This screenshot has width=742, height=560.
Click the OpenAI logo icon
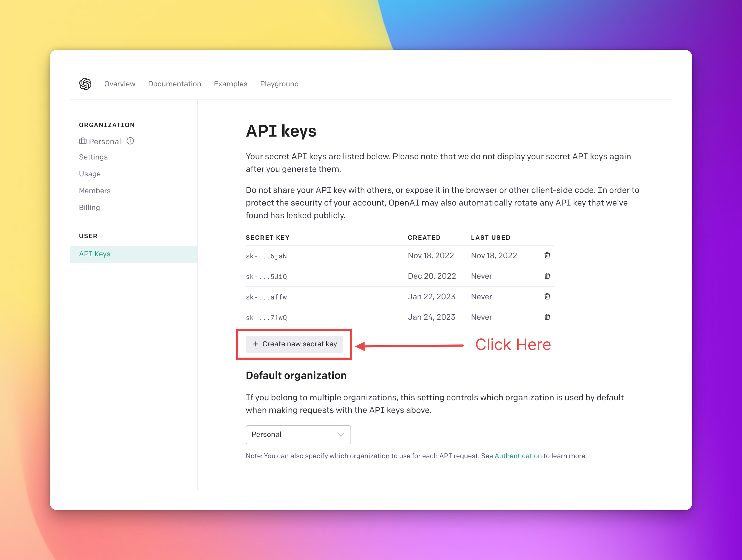pos(85,84)
